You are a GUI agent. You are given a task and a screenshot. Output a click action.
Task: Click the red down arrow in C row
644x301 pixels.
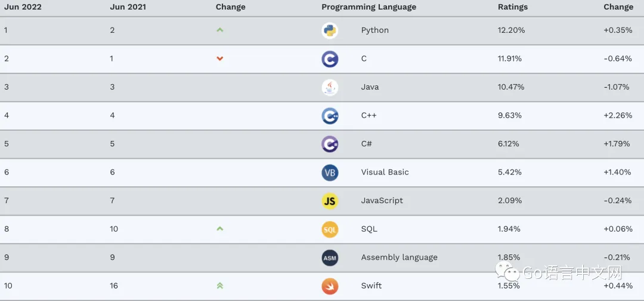tap(220, 59)
